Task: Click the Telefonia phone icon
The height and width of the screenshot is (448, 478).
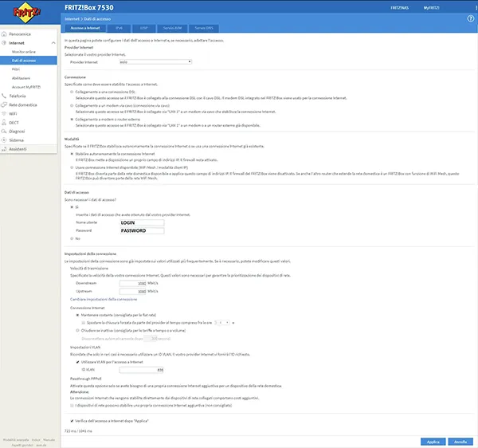Action: [x=5, y=95]
